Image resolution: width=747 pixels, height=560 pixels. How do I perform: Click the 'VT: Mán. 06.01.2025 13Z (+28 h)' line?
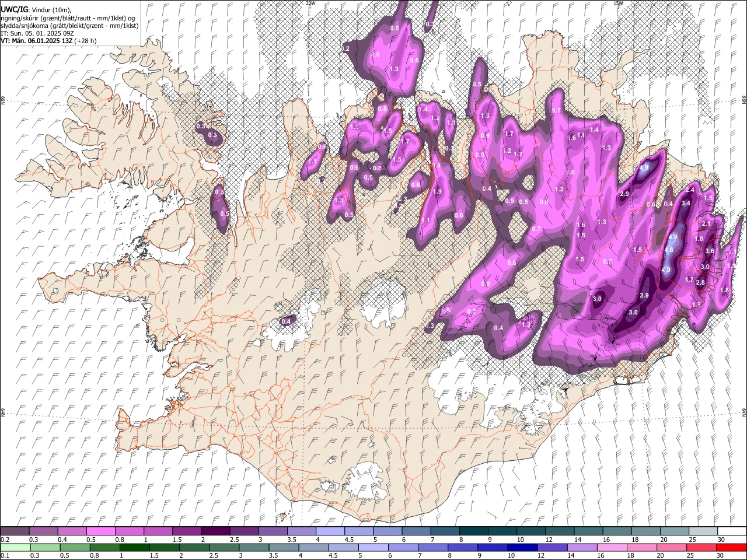(49, 41)
